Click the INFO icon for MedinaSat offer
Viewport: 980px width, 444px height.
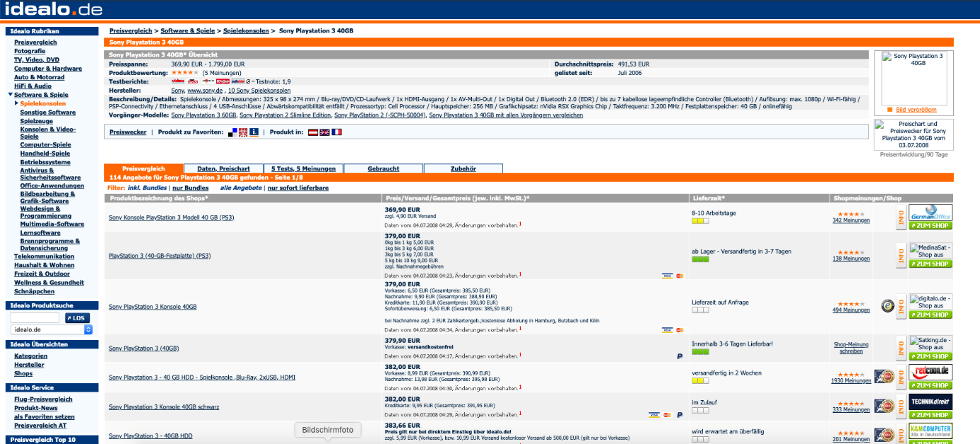tap(900, 255)
